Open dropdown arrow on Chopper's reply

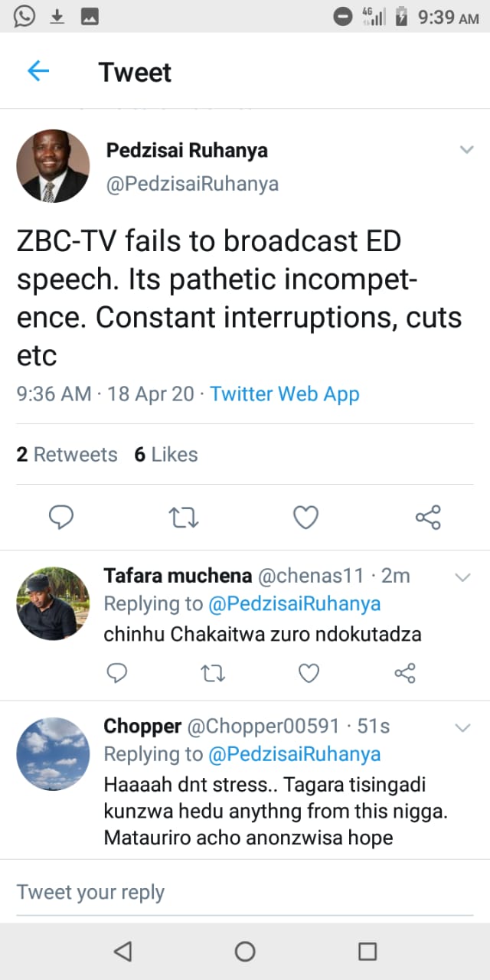462,727
